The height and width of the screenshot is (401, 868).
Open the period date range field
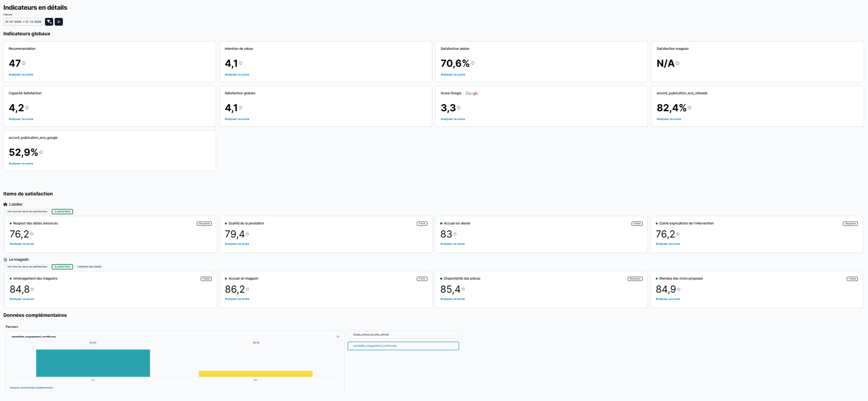tap(23, 22)
